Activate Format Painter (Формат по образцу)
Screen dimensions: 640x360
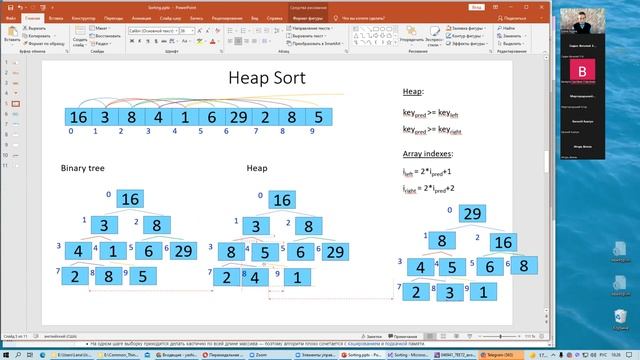click(x=43, y=43)
